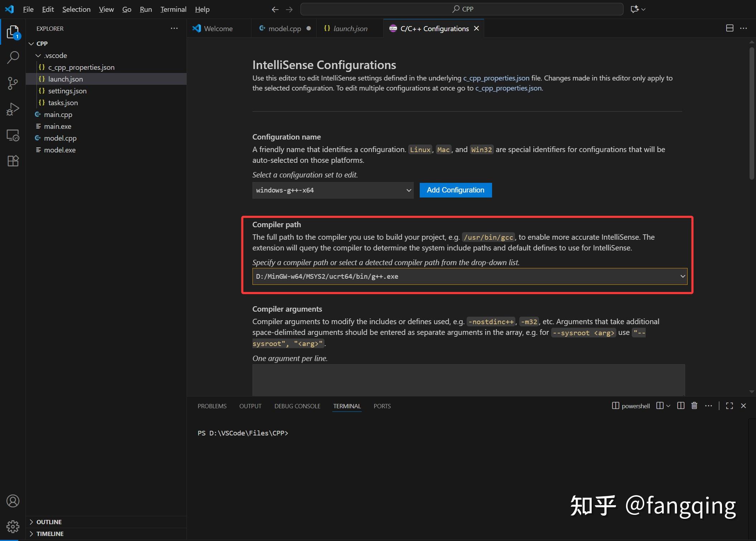Image resolution: width=756 pixels, height=541 pixels.
Task: Toggle panel maximize in the terminal toolbar
Action: click(x=729, y=405)
